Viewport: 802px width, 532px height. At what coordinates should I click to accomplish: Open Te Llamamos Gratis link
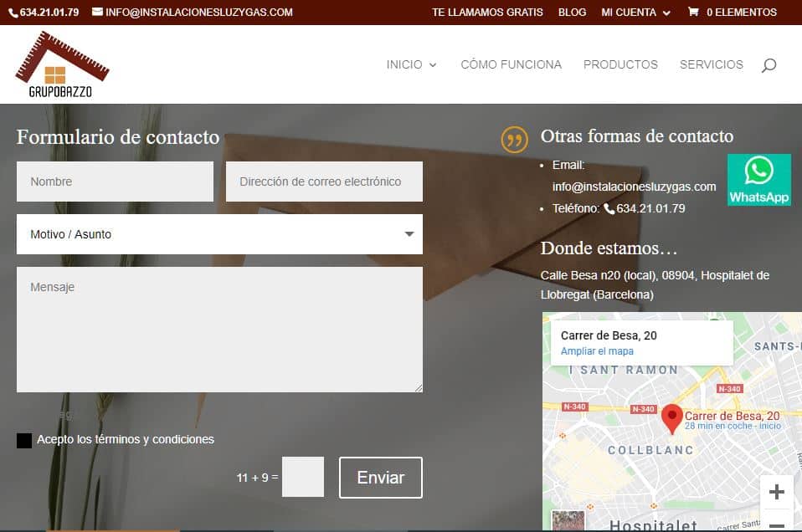487,13
